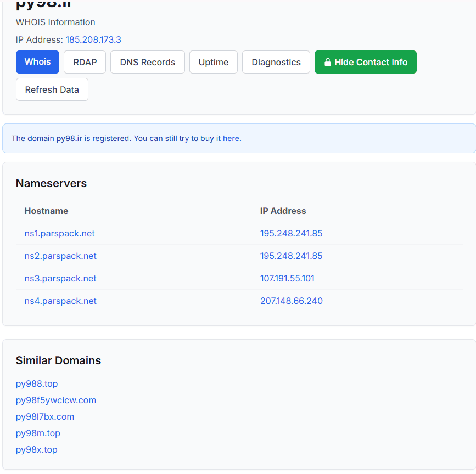Open similar domain py98l7bx.com

[x=45, y=416]
